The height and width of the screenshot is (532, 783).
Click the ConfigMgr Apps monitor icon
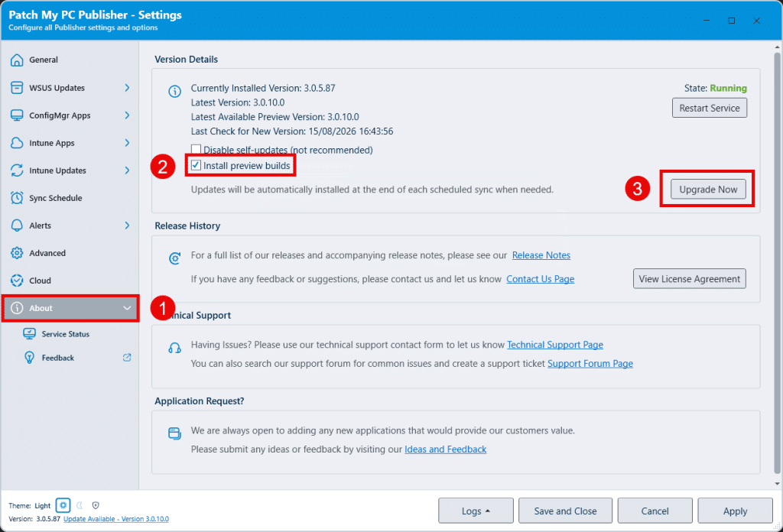[17, 115]
